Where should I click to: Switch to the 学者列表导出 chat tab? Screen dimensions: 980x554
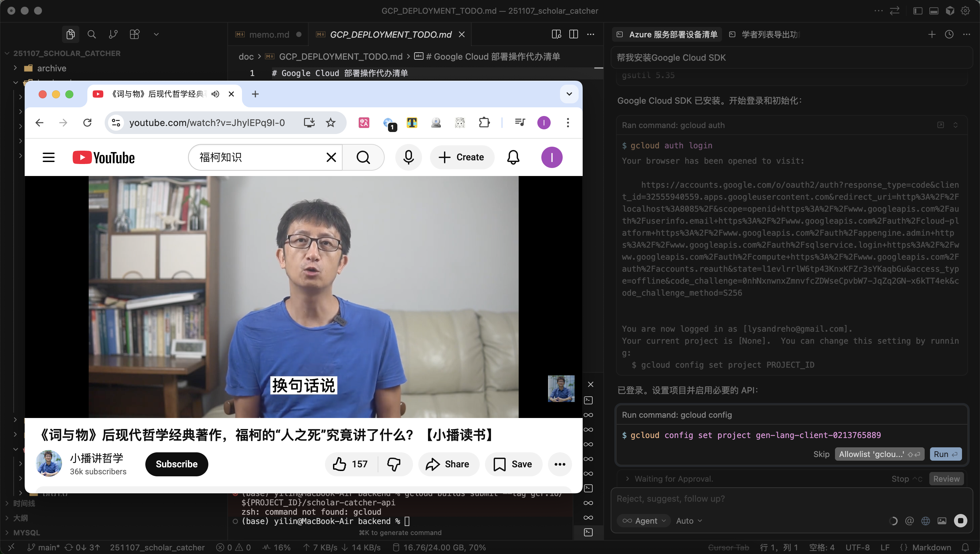(769, 34)
